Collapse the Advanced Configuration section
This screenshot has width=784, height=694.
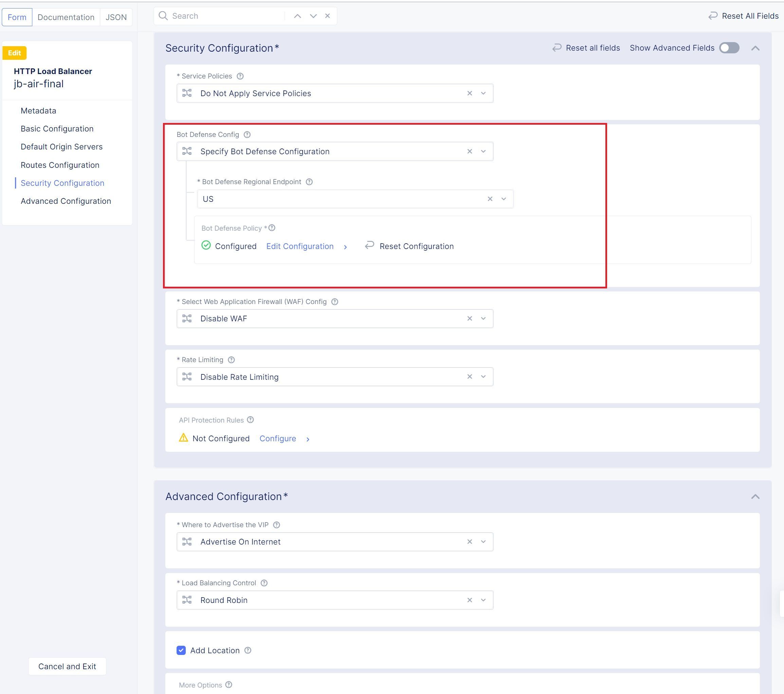[755, 496]
